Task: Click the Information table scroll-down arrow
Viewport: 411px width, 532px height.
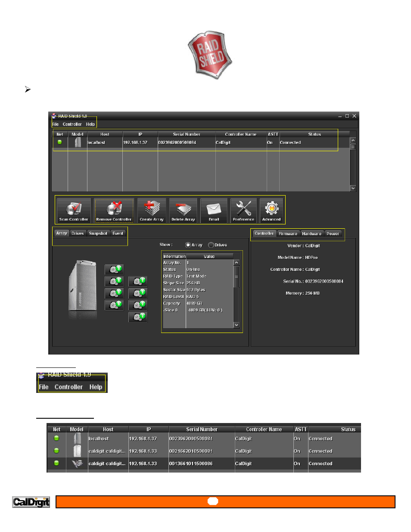Action: [x=236, y=325]
